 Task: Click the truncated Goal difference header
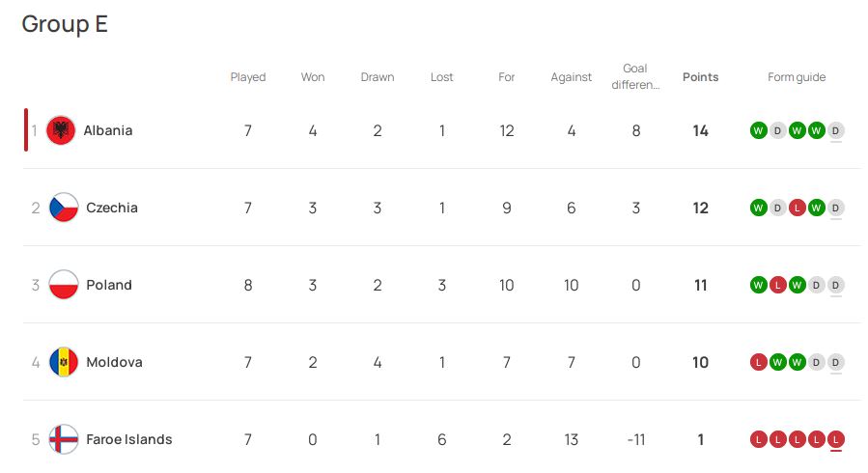coord(635,76)
